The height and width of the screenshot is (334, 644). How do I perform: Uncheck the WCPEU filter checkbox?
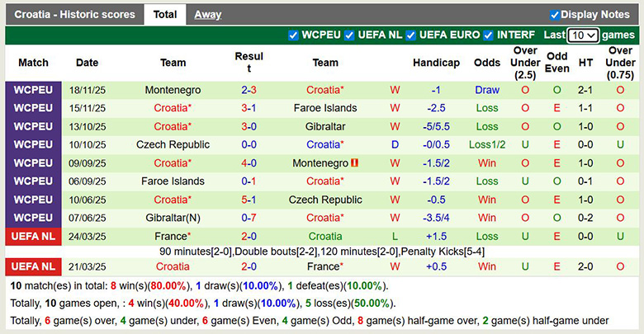point(294,35)
